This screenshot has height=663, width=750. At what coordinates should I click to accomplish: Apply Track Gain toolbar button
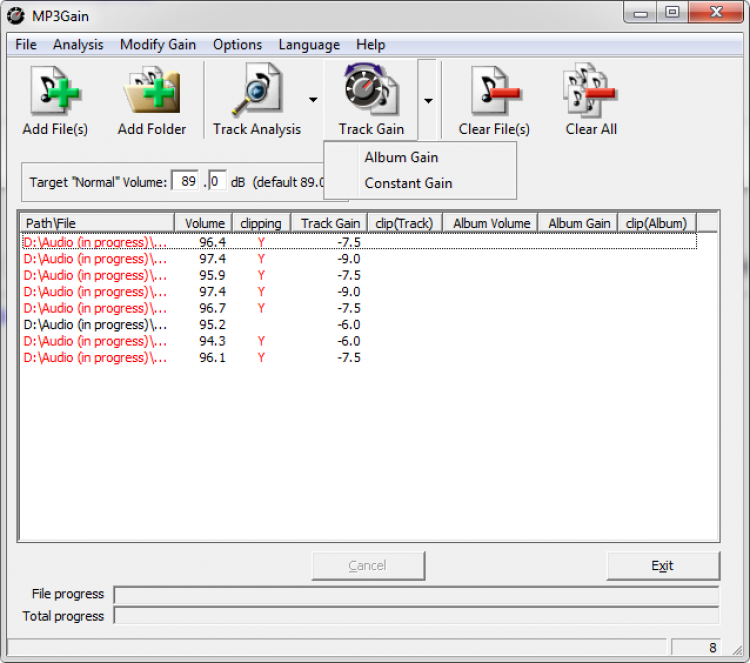coord(371,100)
